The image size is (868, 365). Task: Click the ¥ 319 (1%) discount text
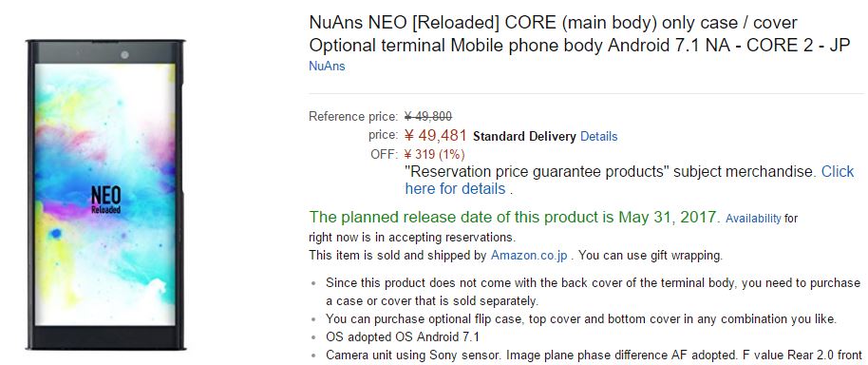tap(435, 153)
